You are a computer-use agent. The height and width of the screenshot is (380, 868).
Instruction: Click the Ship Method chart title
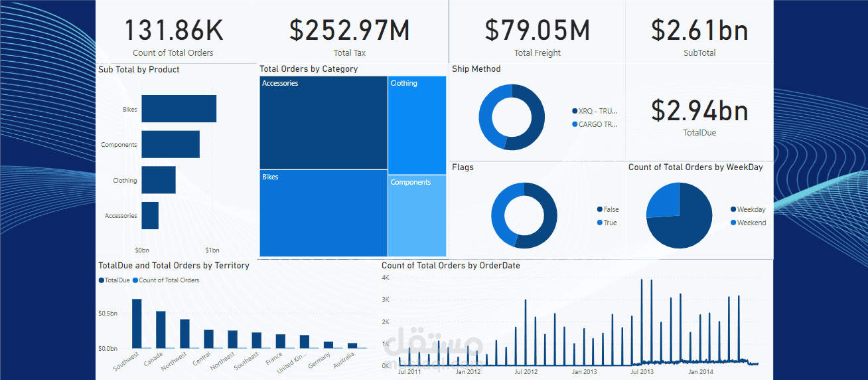[476, 69]
